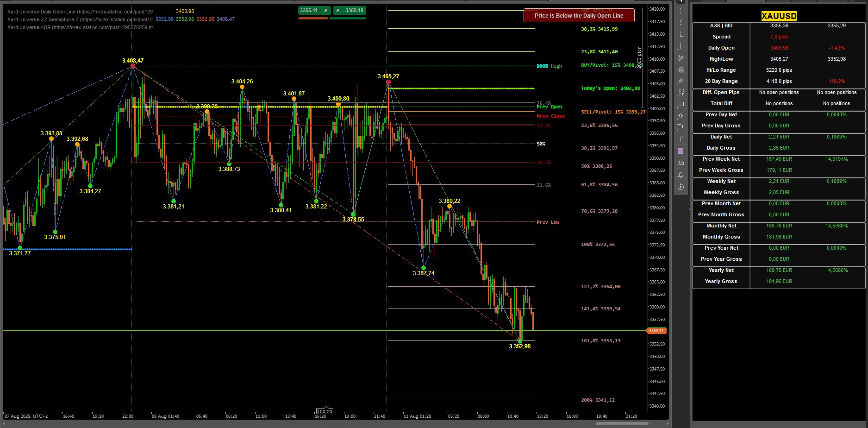Image resolution: width=868 pixels, height=428 pixels.
Task: Click the 3.408,47 swing high label
Action: 133,61
